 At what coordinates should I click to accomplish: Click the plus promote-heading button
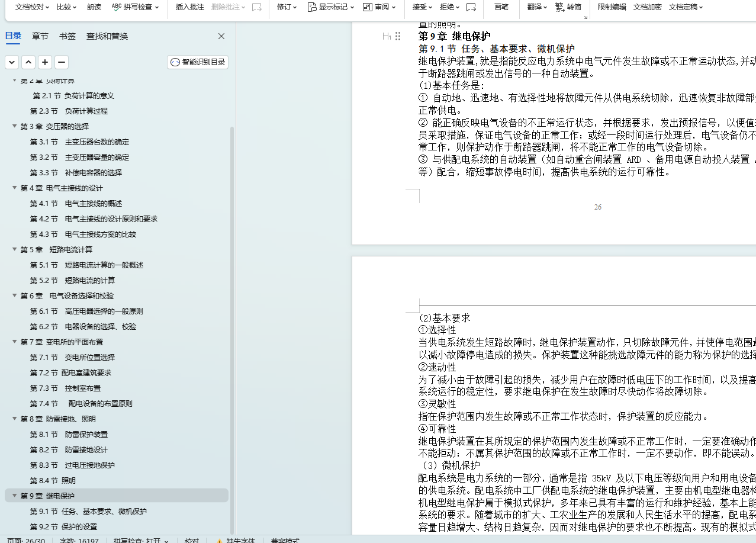[x=45, y=62]
